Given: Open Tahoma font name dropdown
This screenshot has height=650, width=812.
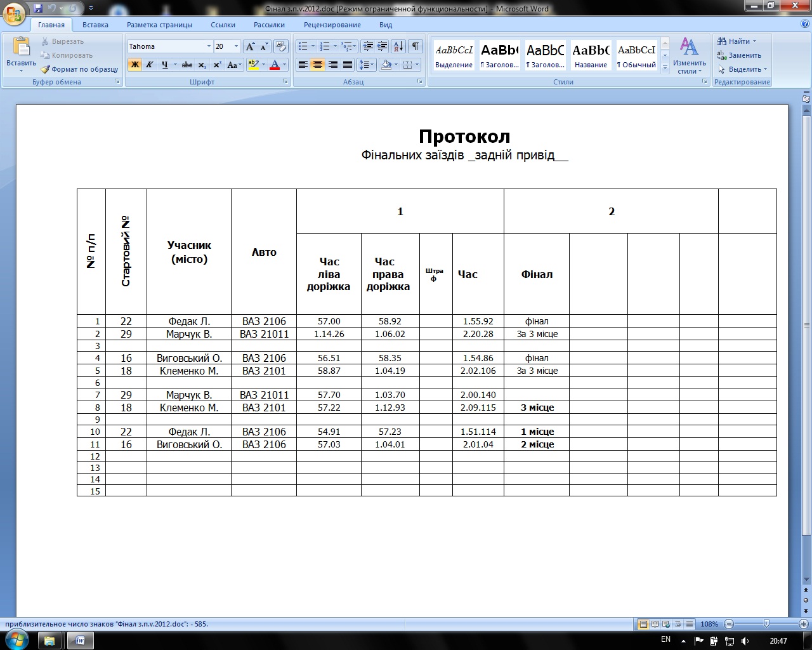Looking at the screenshot, I should point(209,46).
